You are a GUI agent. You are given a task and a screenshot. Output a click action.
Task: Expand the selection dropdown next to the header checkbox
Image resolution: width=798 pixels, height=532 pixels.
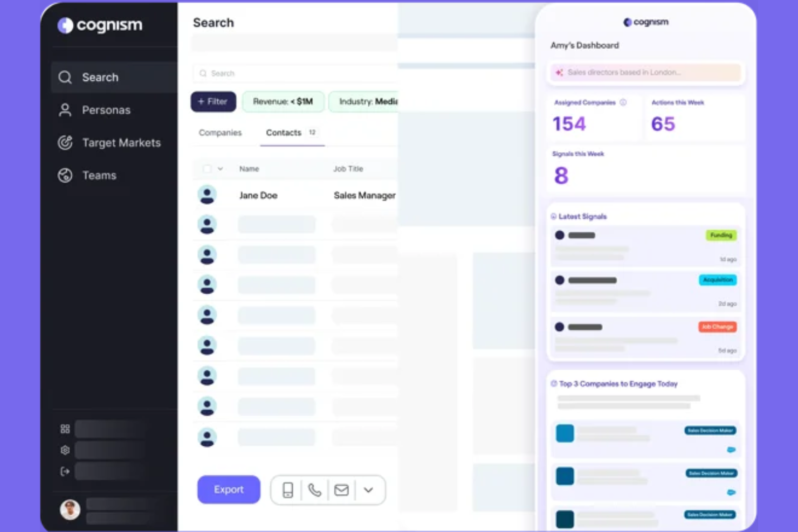220,168
